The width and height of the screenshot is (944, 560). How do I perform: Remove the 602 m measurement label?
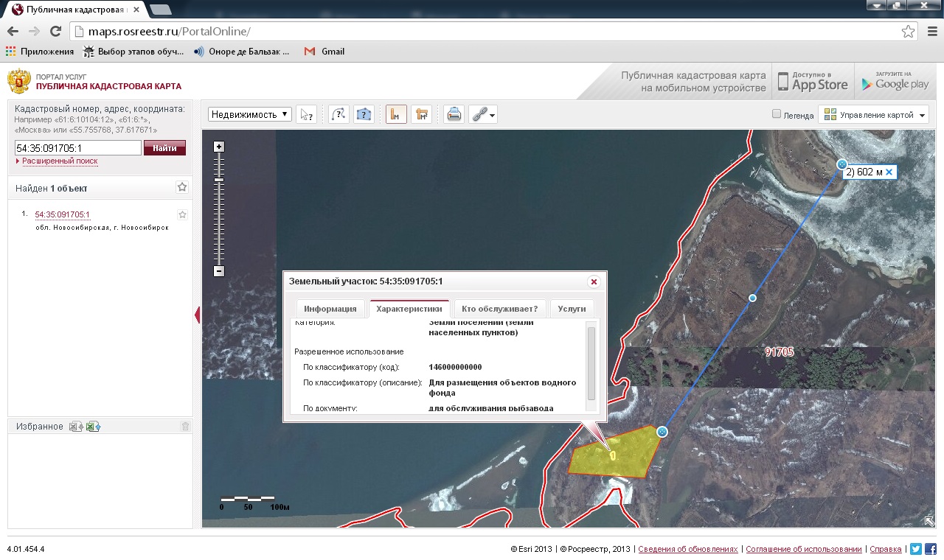point(889,172)
